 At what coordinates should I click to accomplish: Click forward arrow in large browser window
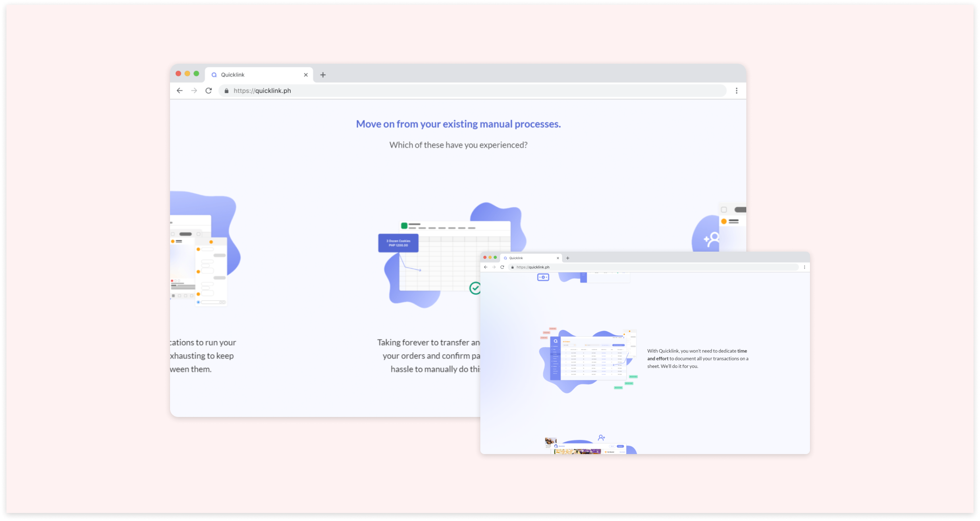[194, 91]
